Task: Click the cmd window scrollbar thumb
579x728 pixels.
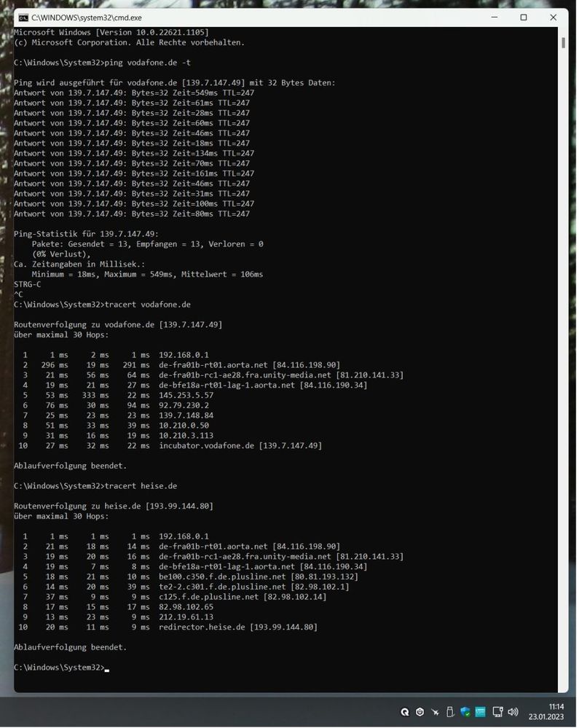Action: point(563,43)
